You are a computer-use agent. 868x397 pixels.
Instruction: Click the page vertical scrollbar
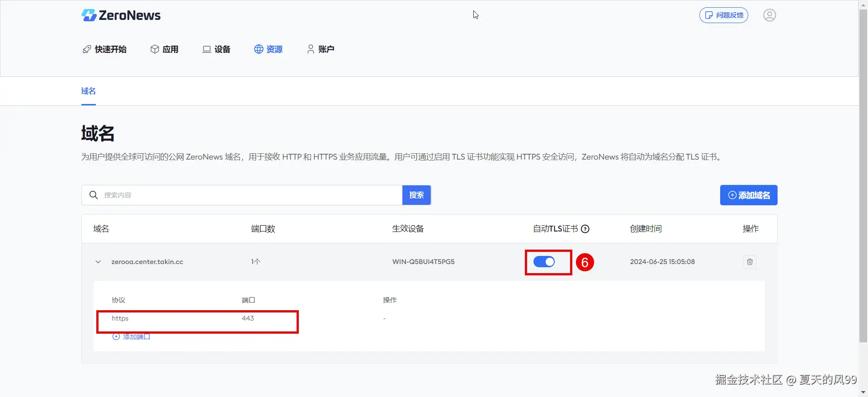click(x=863, y=176)
